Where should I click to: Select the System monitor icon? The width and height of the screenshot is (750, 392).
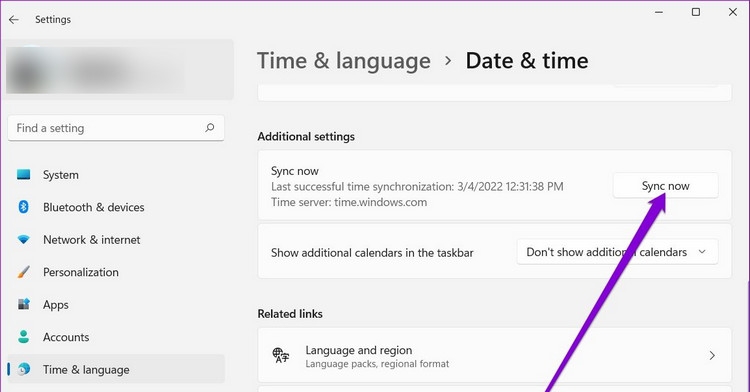click(x=23, y=174)
